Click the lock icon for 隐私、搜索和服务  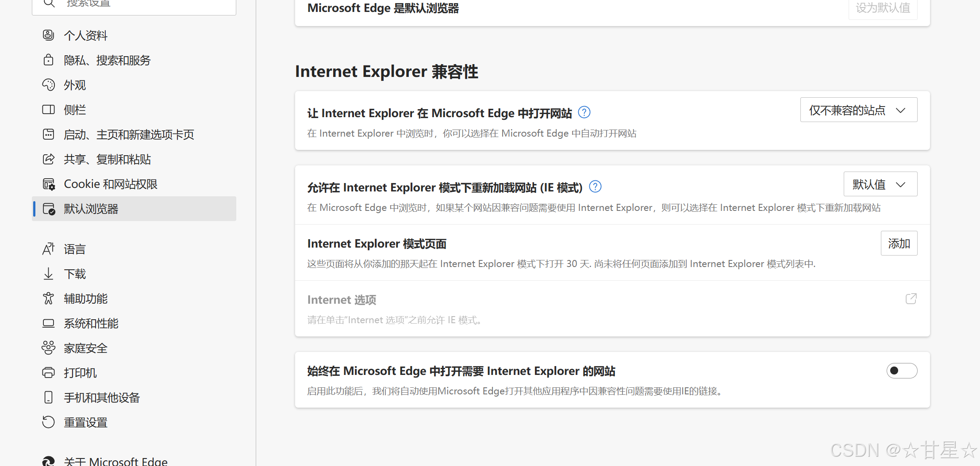point(49,60)
